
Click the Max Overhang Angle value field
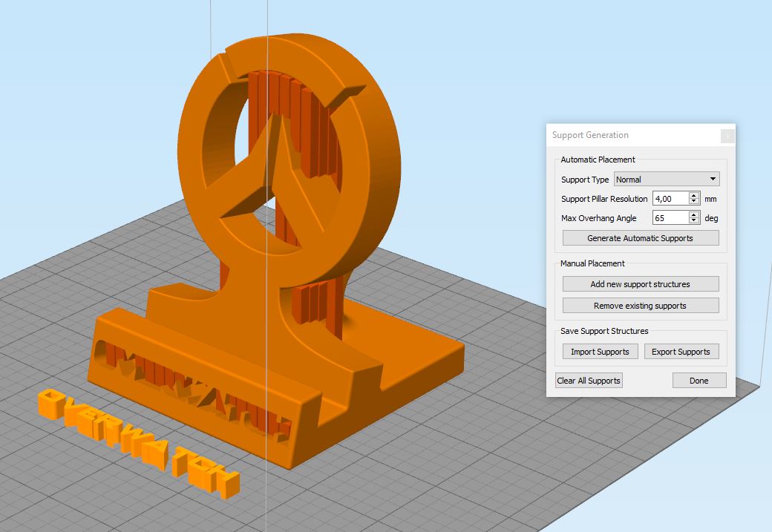click(x=671, y=218)
